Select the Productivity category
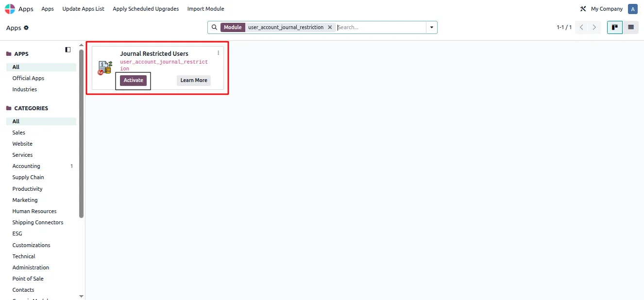644x300 pixels. (41, 189)
